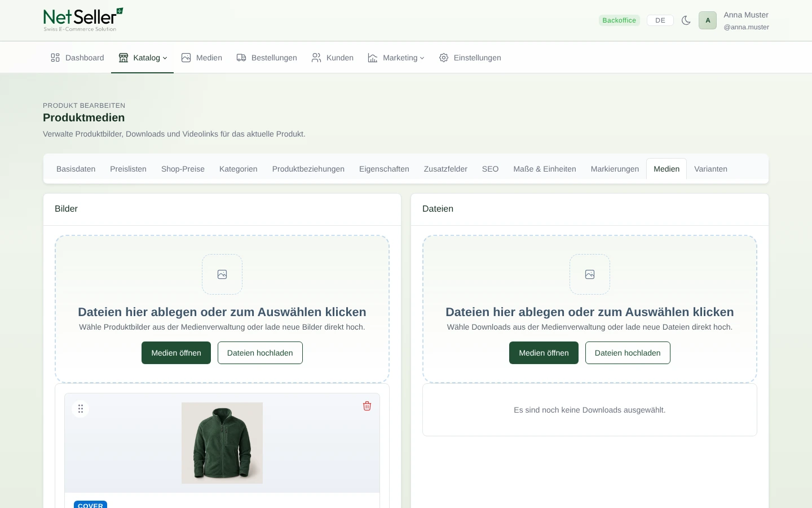Click the Medien image icon in navigation

tap(186, 58)
